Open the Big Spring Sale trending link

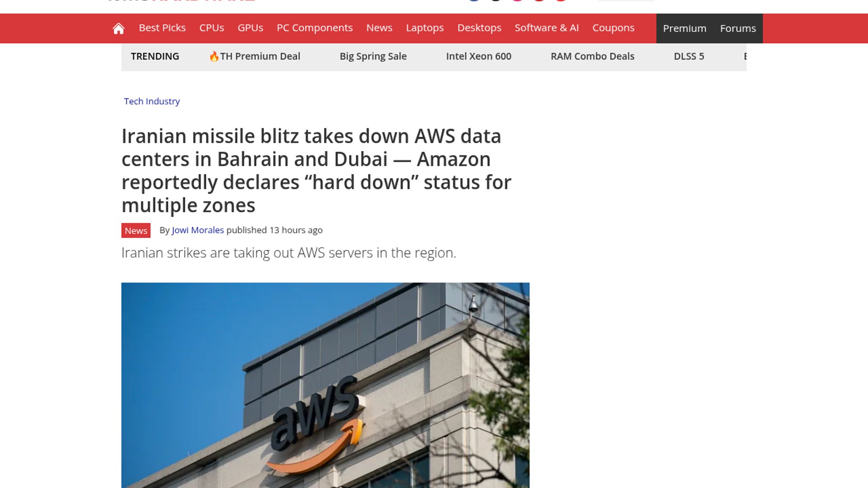[x=373, y=56]
